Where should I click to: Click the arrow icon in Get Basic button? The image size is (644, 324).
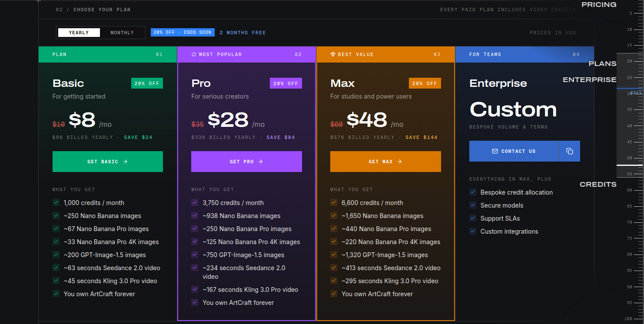click(125, 162)
